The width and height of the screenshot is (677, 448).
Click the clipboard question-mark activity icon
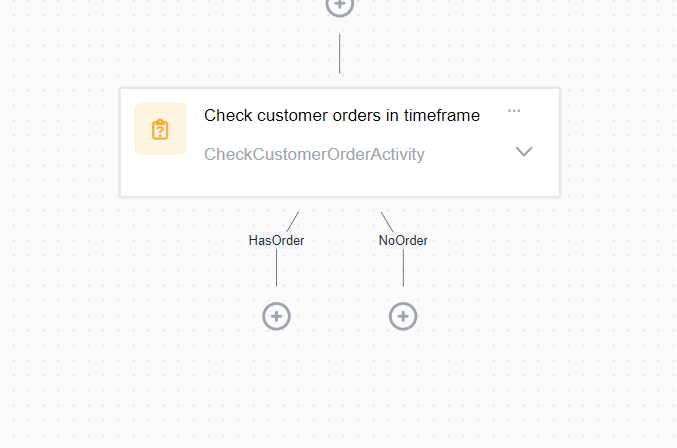pos(160,130)
